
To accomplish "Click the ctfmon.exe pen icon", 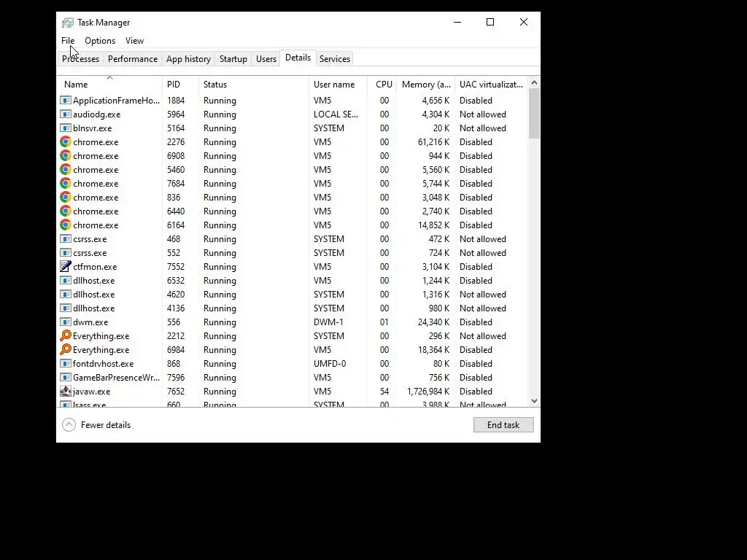I will 66,267.
